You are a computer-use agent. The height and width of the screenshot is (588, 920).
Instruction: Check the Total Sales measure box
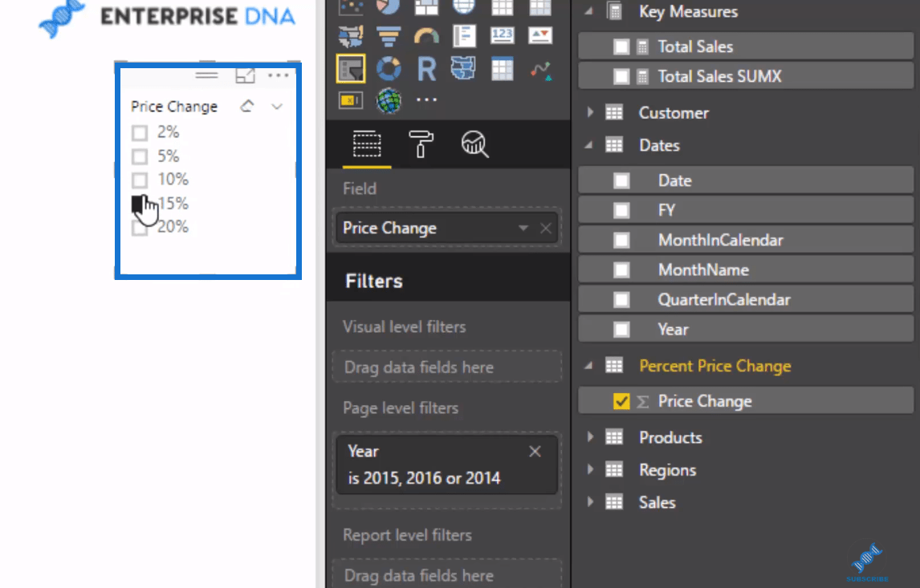tap(621, 47)
